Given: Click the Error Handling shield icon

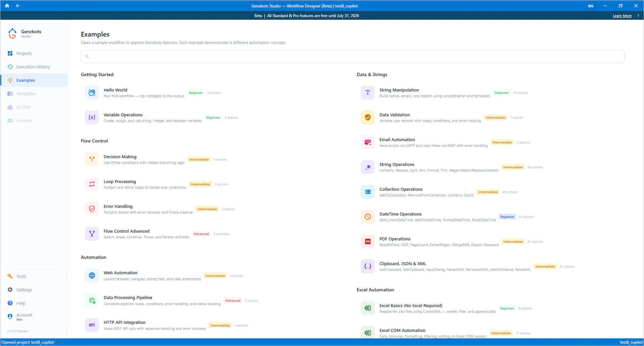Looking at the screenshot, I should tap(92, 209).
